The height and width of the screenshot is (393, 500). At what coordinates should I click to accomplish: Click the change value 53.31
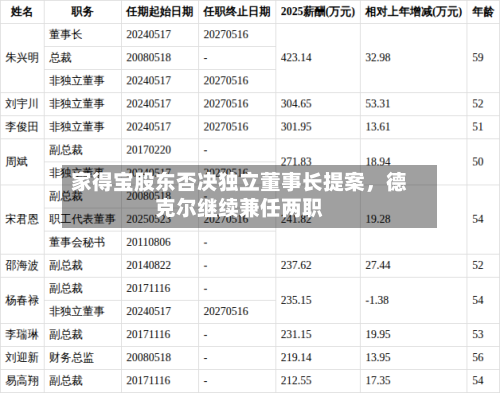tap(378, 104)
